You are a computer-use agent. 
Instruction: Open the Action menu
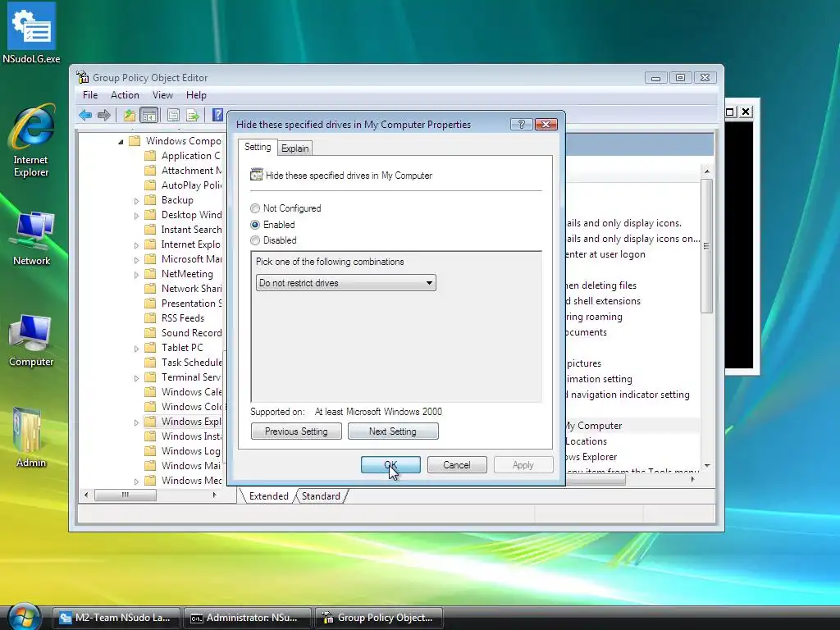click(x=125, y=95)
